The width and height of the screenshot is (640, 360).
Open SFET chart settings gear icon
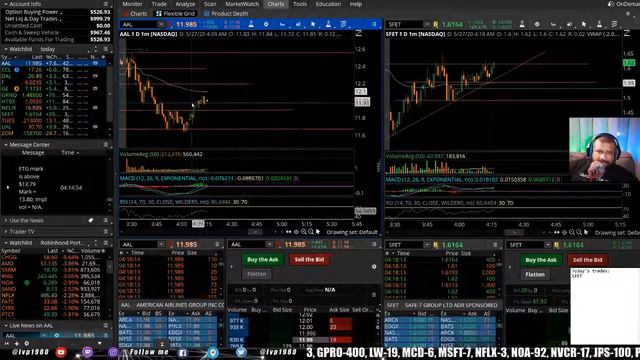pyautogui.click(x=537, y=24)
